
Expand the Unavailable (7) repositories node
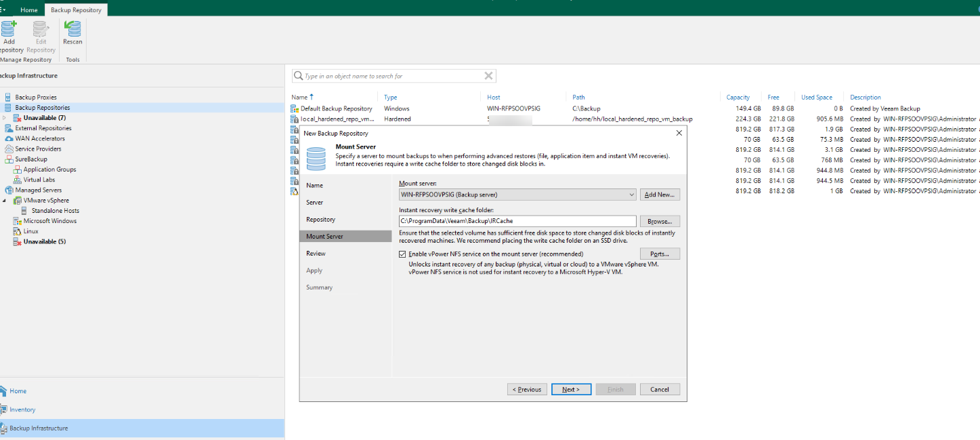[5, 118]
